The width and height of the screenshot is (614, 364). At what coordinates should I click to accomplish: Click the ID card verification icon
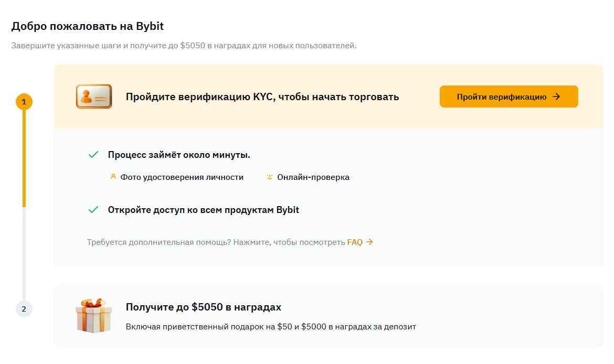[94, 97]
